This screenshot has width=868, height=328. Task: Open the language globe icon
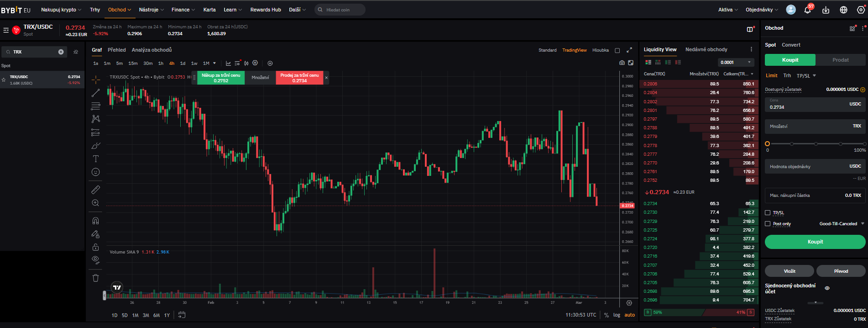pyautogui.click(x=843, y=10)
